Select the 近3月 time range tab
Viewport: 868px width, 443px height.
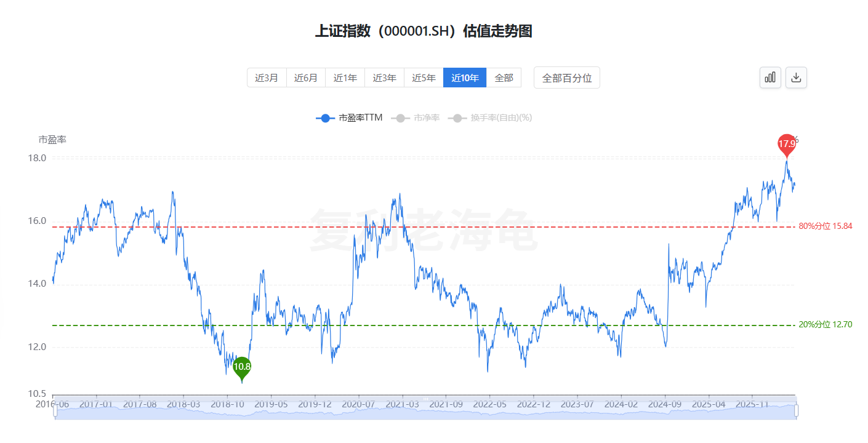pyautogui.click(x=267, y=78)
